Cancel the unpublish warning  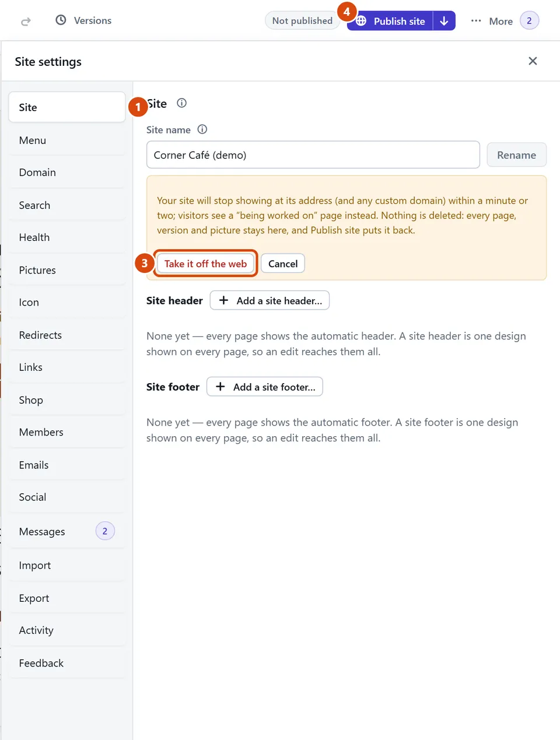coord(283,264)
